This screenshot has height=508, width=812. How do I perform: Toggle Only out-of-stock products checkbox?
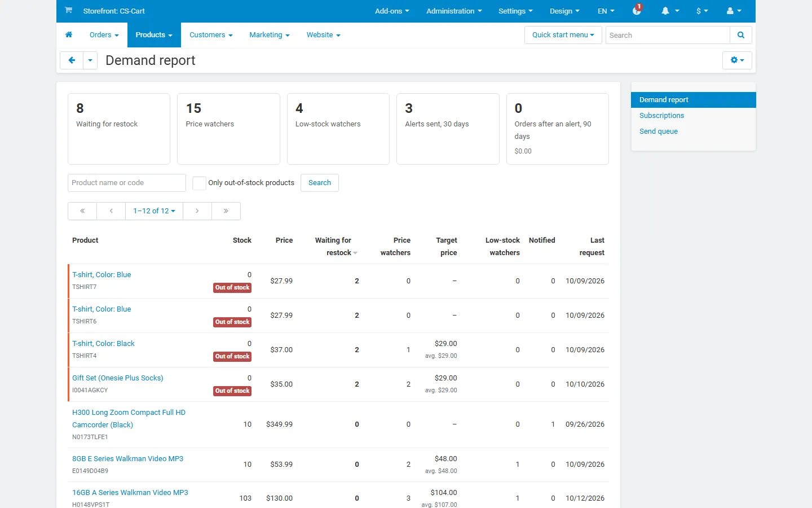click(x=199, y=183)
